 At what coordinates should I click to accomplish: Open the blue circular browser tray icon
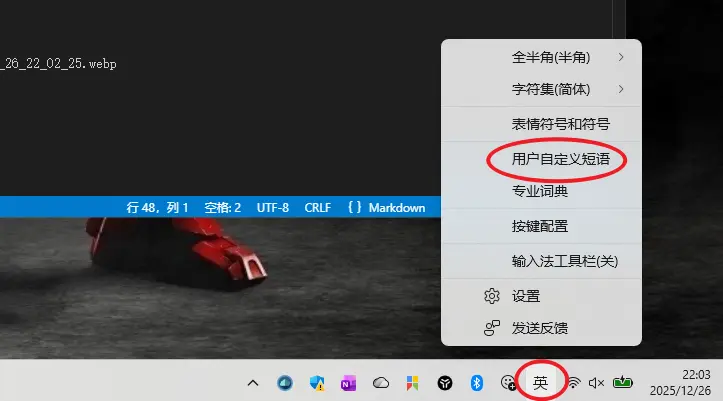284,383
